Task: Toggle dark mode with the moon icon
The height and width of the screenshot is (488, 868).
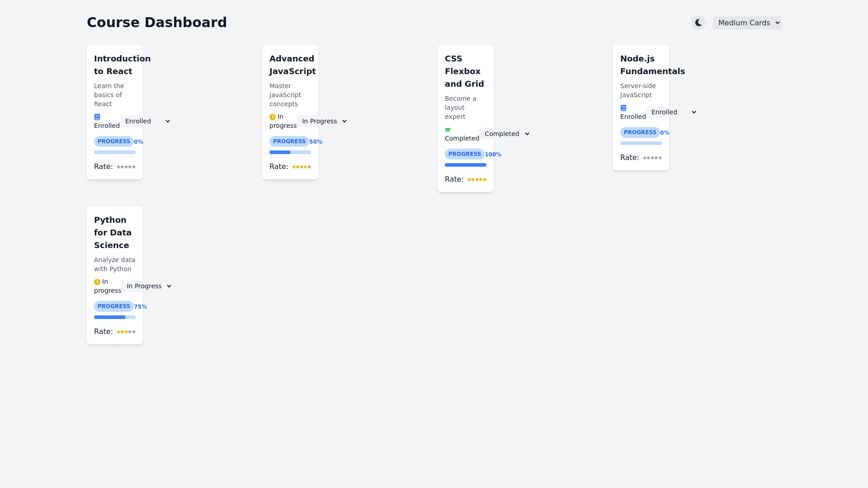Action: point(698,23)
